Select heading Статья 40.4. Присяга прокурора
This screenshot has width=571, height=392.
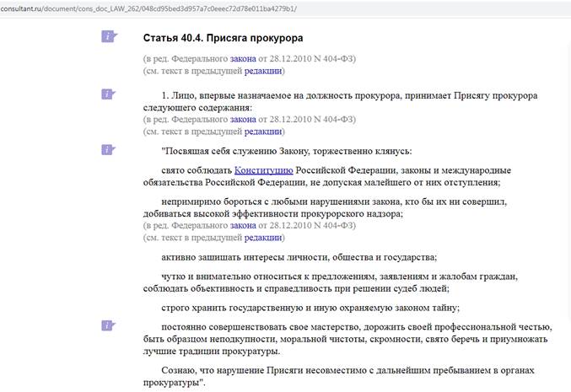tap(223, 38)
